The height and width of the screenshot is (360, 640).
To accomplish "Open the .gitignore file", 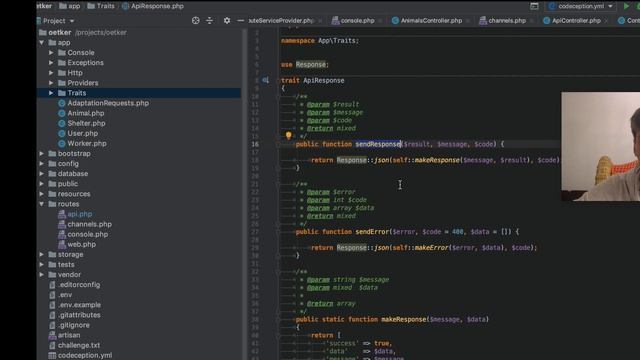I will (x=69, y=325).
